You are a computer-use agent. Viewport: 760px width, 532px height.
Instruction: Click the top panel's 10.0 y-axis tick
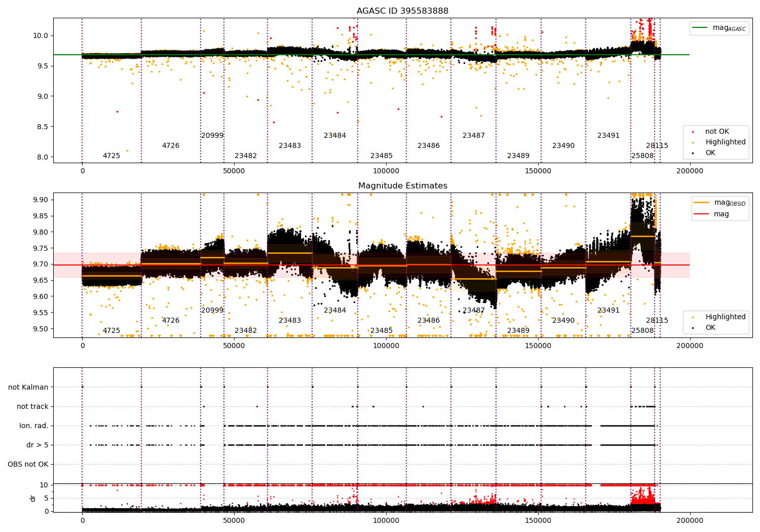pyautogui.click(x=42, y=35)
